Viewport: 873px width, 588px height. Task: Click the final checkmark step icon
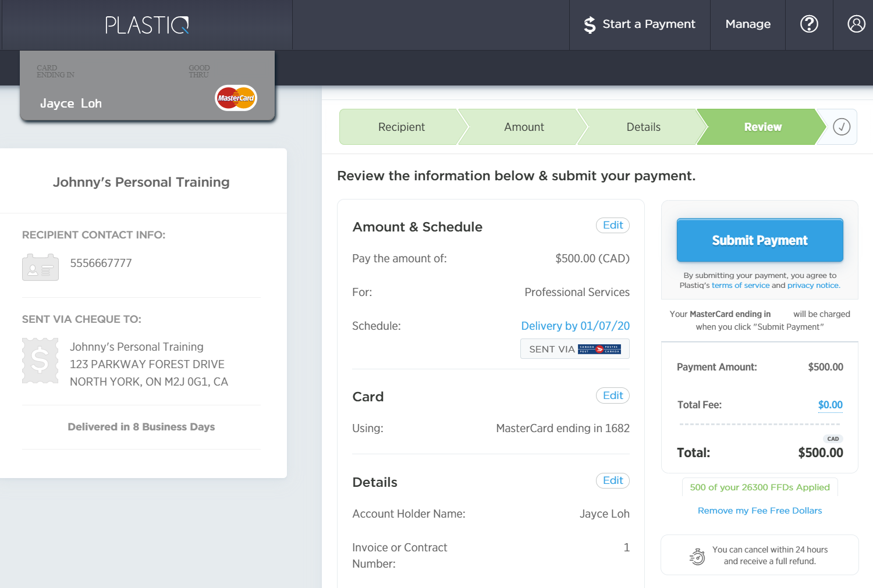click(842, 127)
